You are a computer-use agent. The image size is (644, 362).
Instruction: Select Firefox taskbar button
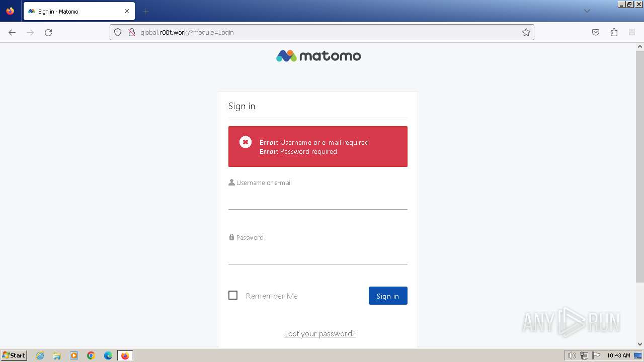[125, 355]
